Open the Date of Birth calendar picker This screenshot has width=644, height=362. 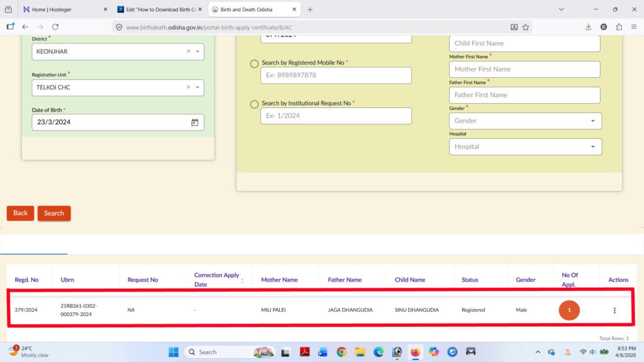195,123
